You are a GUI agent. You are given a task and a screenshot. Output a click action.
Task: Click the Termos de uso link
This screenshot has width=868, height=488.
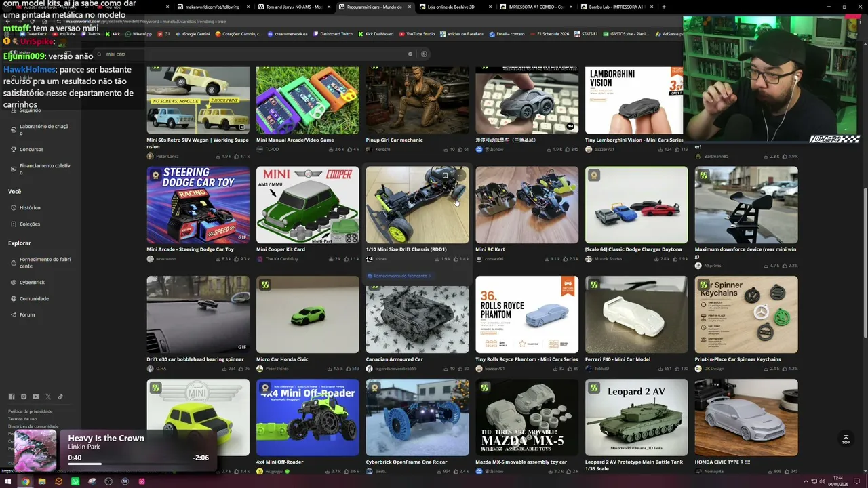point(22,419)
